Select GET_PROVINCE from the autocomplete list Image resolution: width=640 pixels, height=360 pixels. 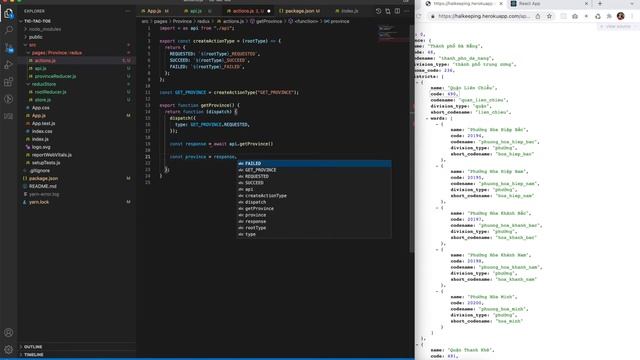click(314, 170)
